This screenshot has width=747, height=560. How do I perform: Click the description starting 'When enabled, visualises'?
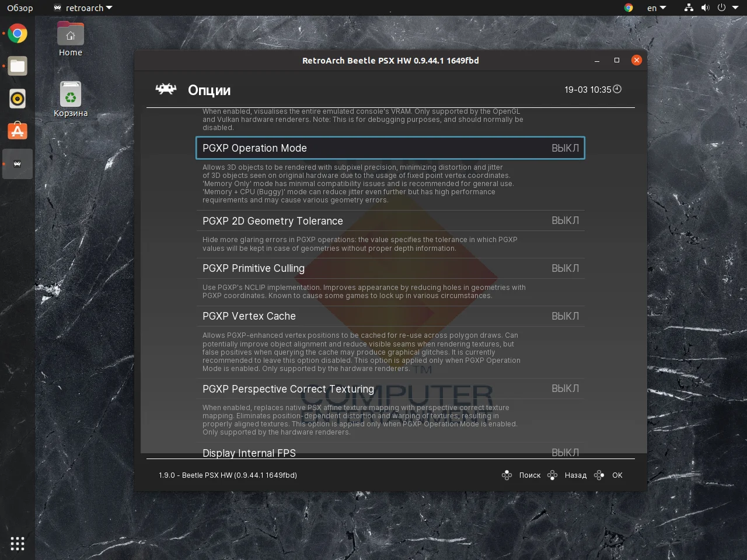click(x=363, y=120)
